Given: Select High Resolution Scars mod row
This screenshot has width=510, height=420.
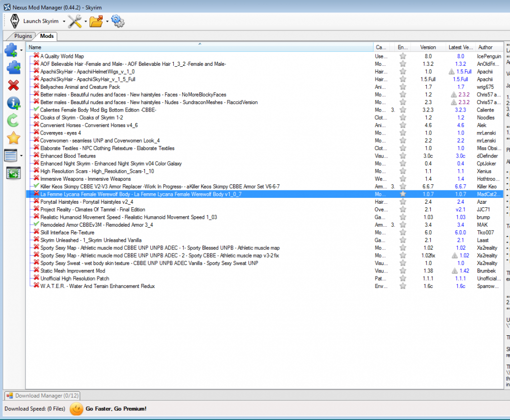Looking at the screenshot, I should (x=264, y=171).
